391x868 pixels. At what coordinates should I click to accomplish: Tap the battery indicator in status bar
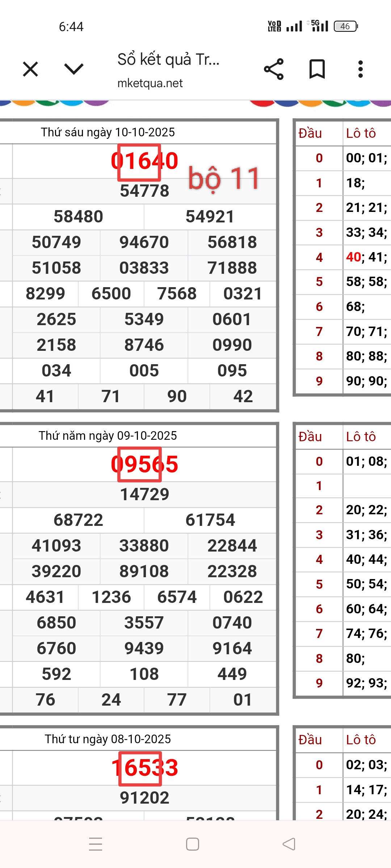345,26
